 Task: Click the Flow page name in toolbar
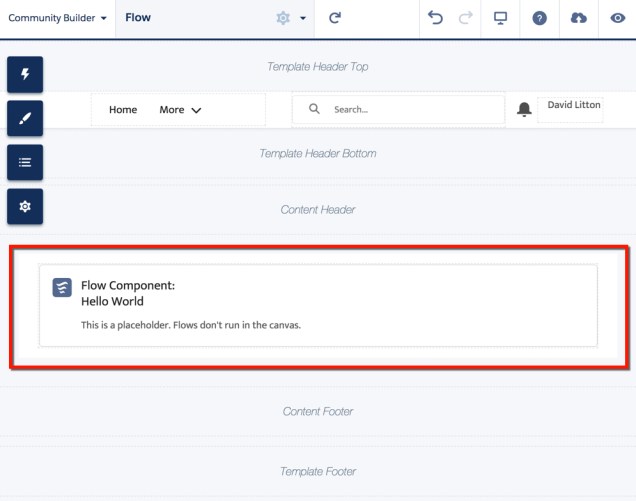pos(138,18)
